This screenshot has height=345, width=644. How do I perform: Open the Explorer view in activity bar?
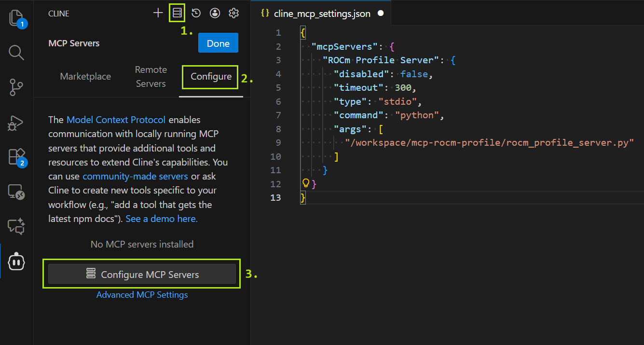pyautogui.click(x=16, y=18)
